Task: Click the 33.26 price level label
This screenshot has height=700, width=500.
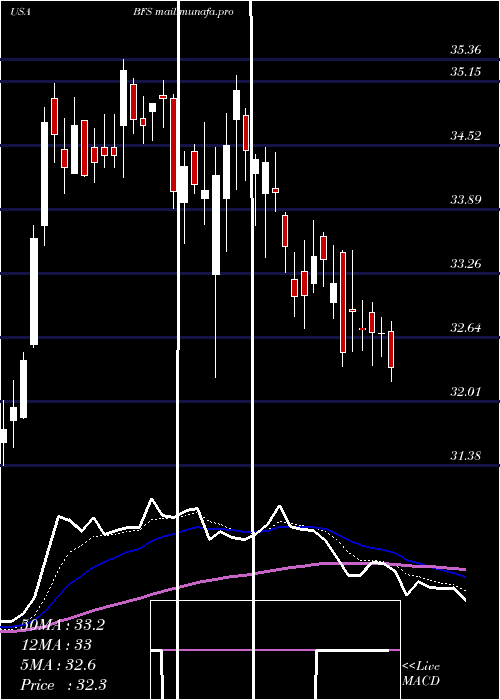Action: [x=466, y=264]
